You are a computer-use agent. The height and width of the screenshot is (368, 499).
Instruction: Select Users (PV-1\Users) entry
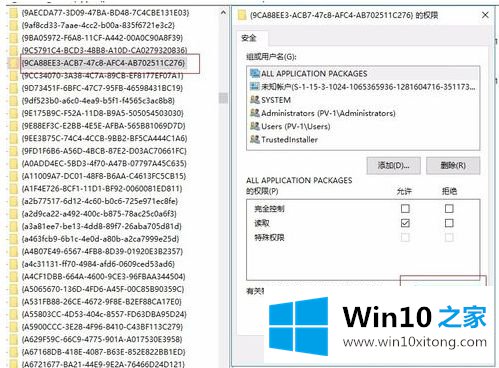coord(363,126)
